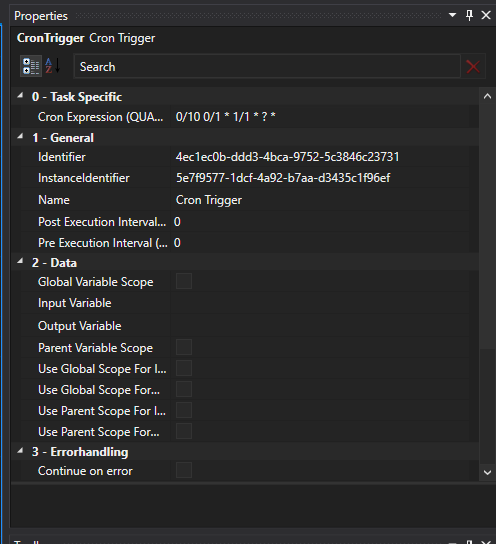Screen dimensions: 496x544
Task: Clear search with red X icon
Action: coord(473,67)
